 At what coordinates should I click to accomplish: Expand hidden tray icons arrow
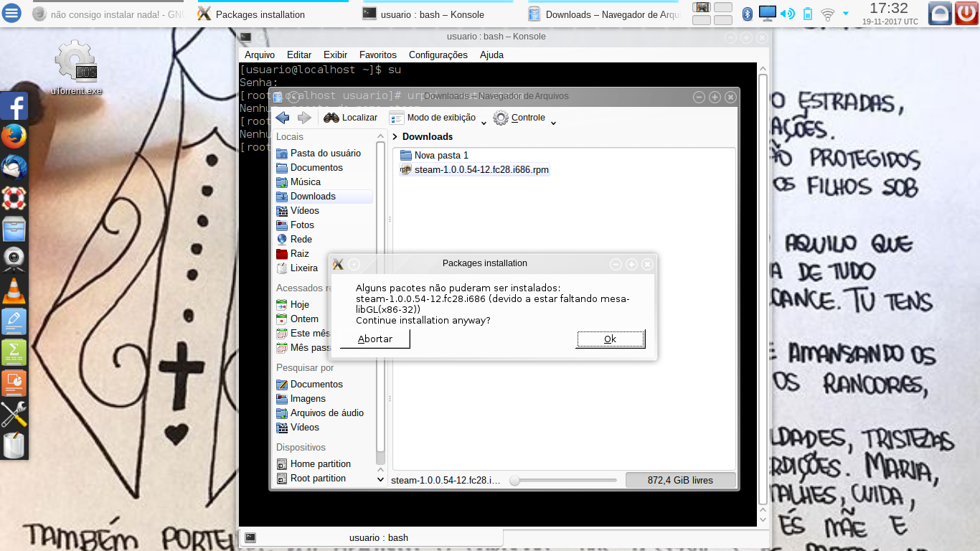point(846,14)
